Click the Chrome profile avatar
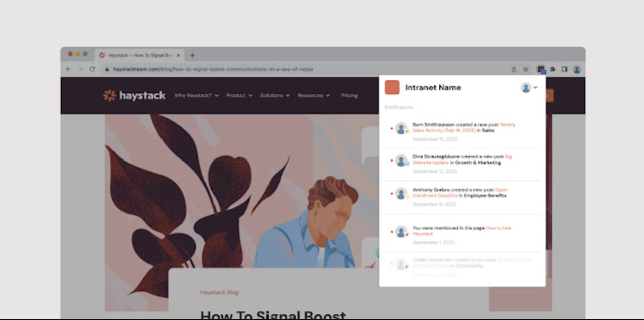This screenshot has height=320, width=644. (577, 69)
